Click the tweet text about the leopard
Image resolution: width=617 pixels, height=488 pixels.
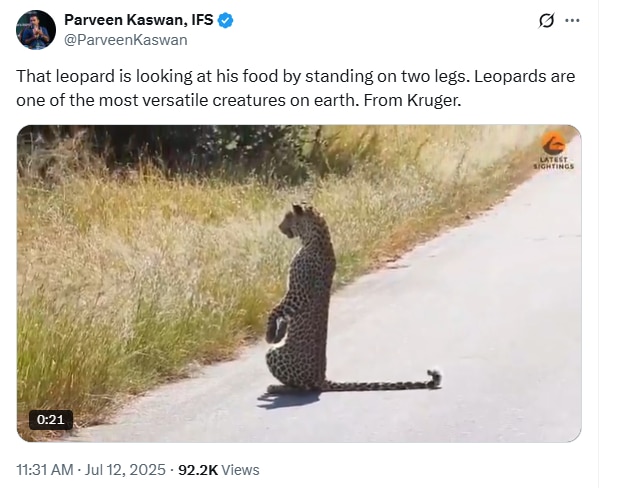pos(296,88)
